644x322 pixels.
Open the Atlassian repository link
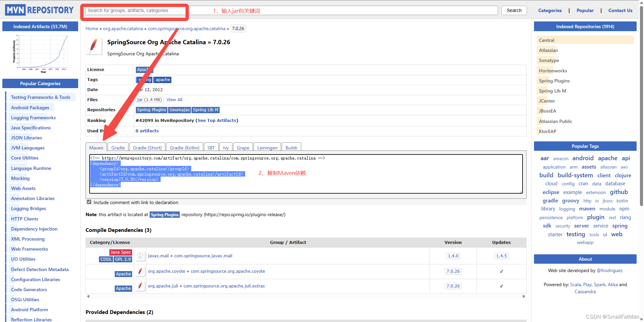point(548,50)
